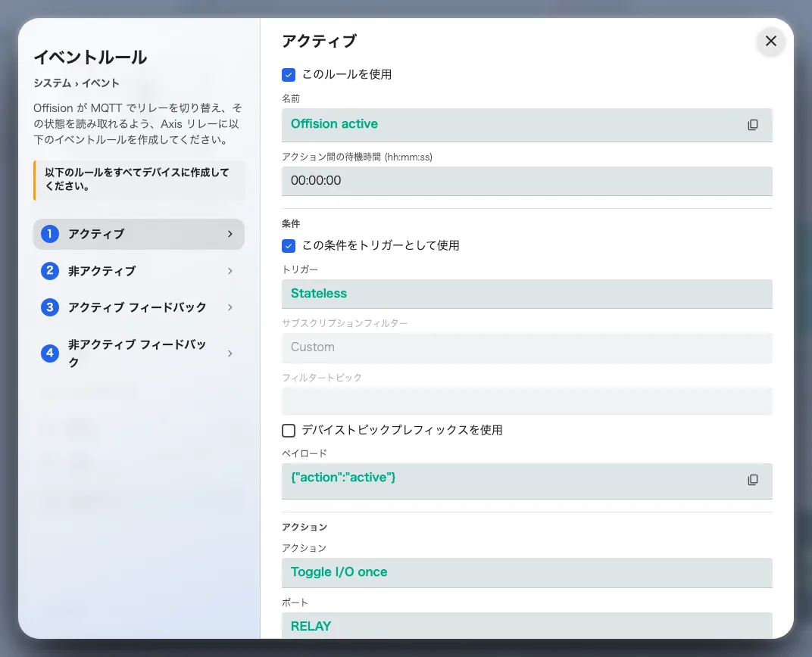Screen dimensions: 812x657
Task: Click the ペイロード label
Action: point(304,453)
